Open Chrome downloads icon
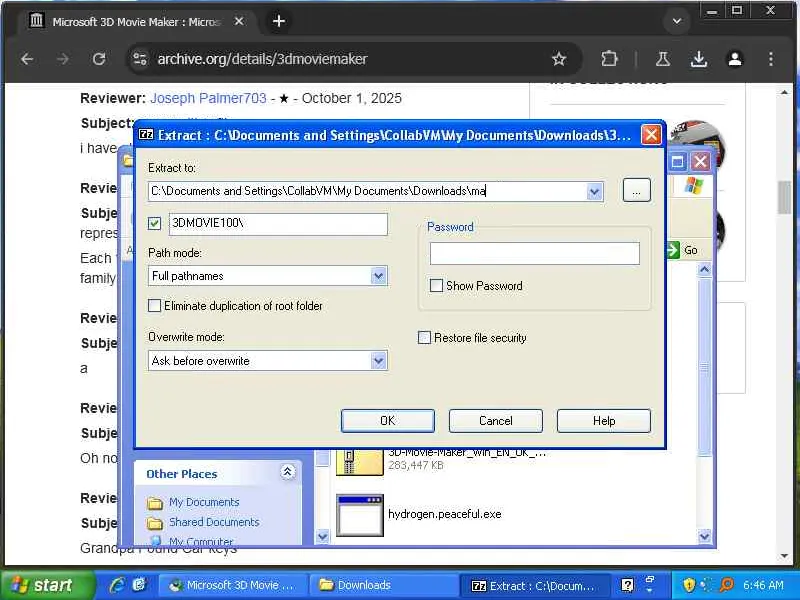Screen dimensions: 800x600 698,59
